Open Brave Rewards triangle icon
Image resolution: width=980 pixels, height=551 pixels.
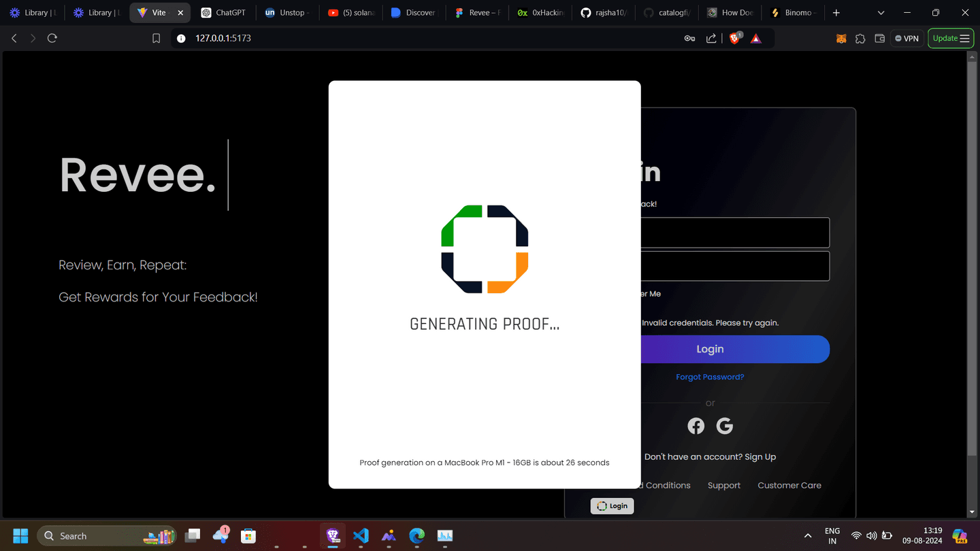(x=756, y=39)
